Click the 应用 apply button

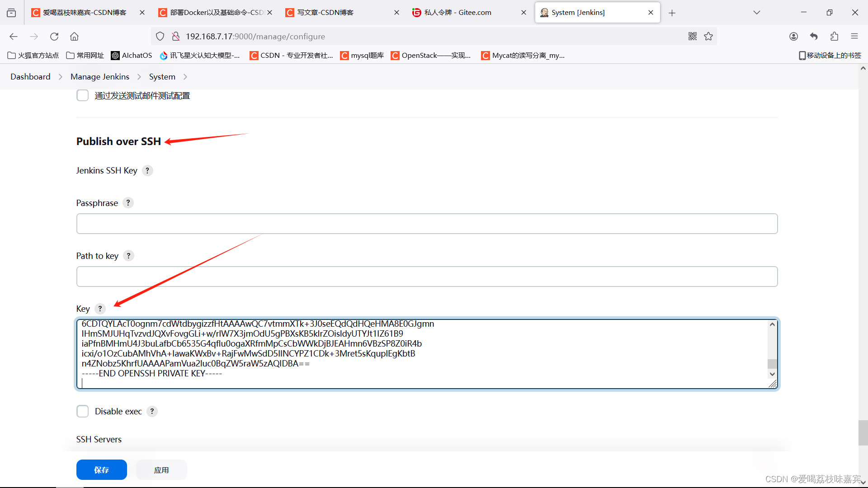tap(161, 470)
